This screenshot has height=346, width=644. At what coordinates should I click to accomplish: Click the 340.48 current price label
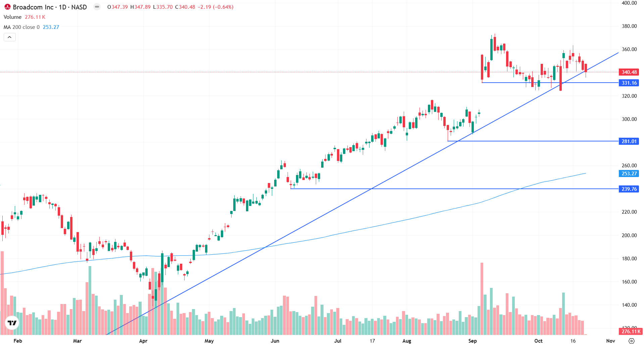tap(629, 72)
